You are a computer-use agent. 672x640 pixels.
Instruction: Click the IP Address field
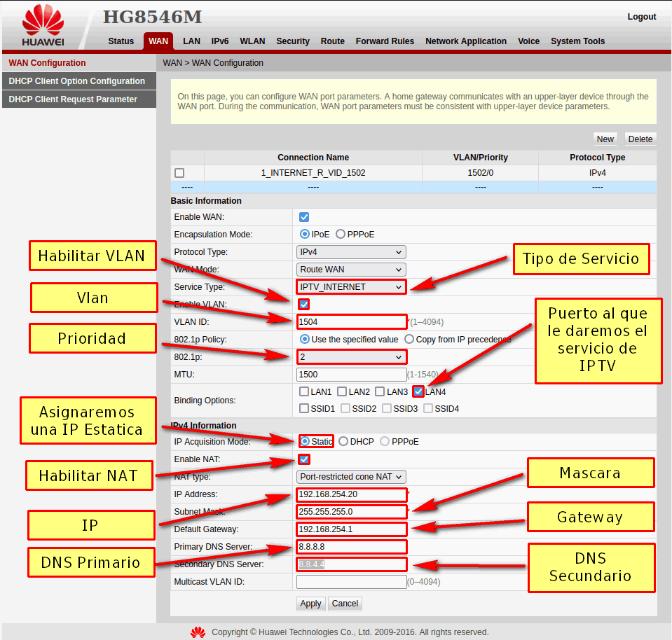pyautogui.click(x=352, y=494)
